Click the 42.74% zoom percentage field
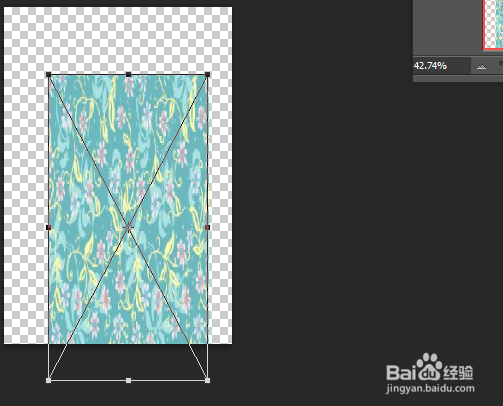This screenshot has height=406, width=503. 442,66
